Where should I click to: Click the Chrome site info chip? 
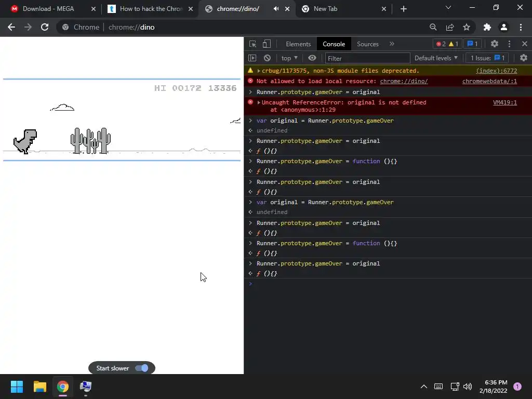click(81, 27)
